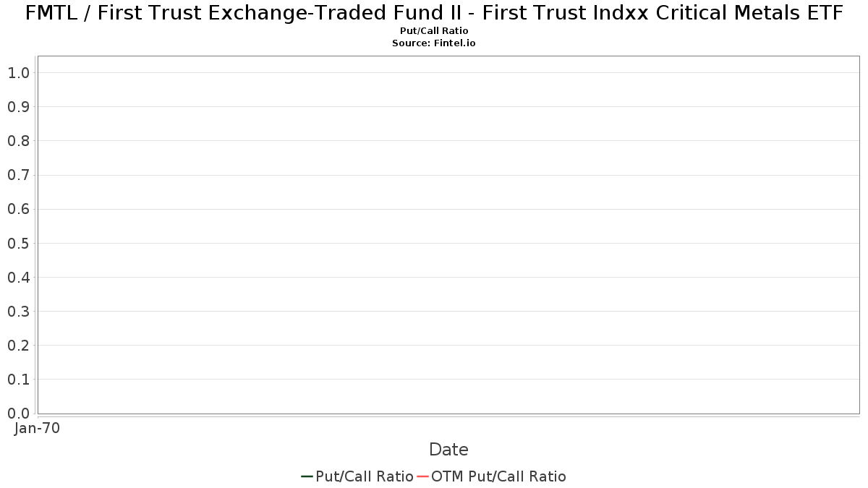Click the red OTM Put/Call Ratio legend line
The image size is (868, 488).
[422, 476]
